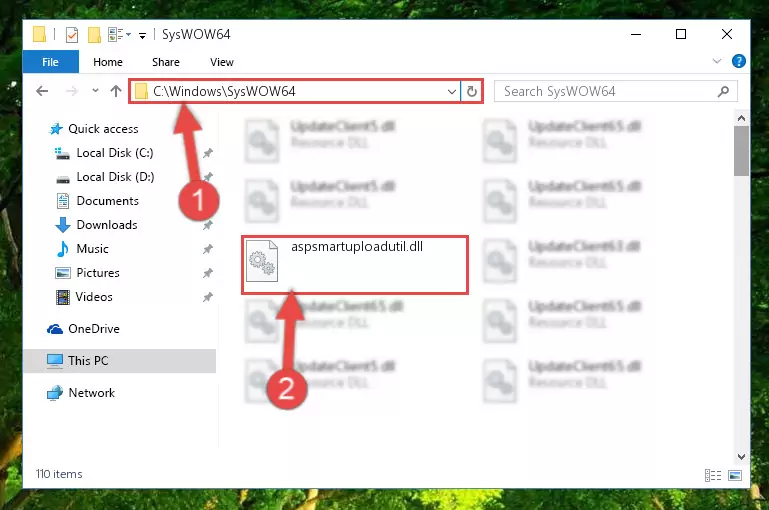Go up one folder level
The width and height of the screenshot is (769, 510).
(116, 91)
